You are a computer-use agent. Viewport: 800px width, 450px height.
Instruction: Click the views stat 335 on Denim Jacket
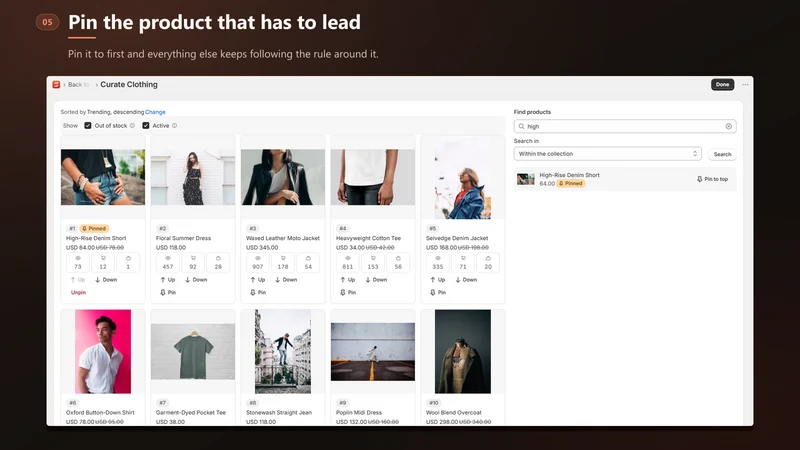pyautogui.click(x=438, y=263)
